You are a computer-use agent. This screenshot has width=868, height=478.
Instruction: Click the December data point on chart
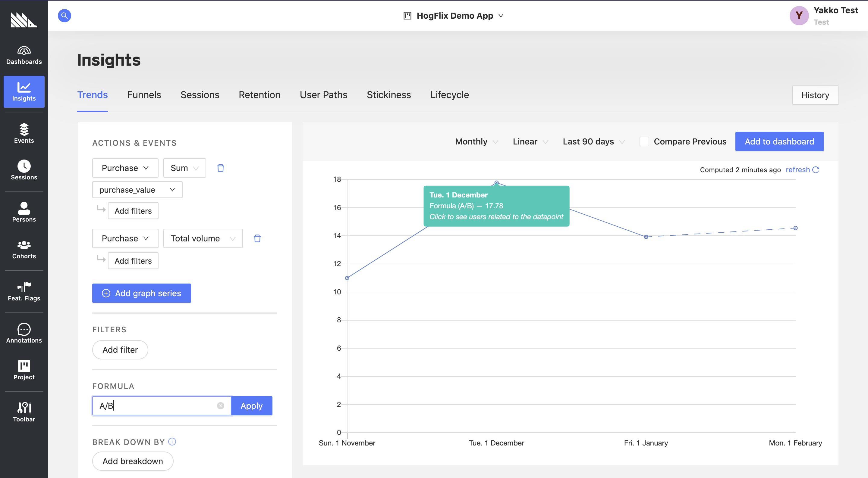coord(496,183)
